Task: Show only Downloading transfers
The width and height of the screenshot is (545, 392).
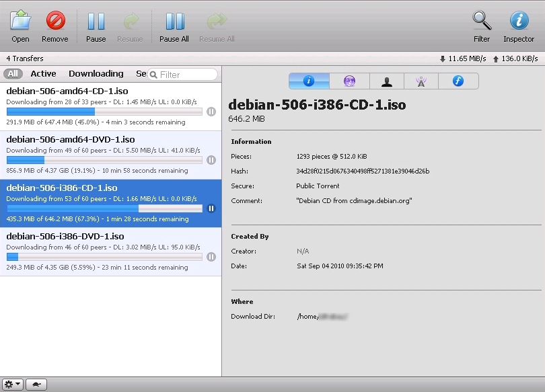Action: (x=96, y=74)
